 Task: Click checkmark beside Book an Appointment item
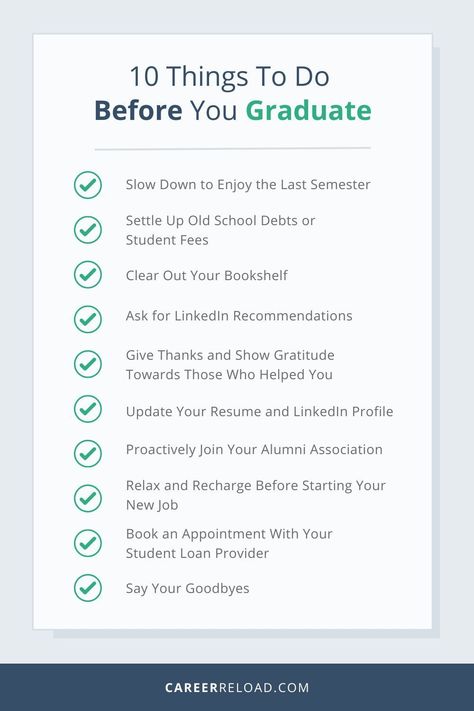[88, 543]
